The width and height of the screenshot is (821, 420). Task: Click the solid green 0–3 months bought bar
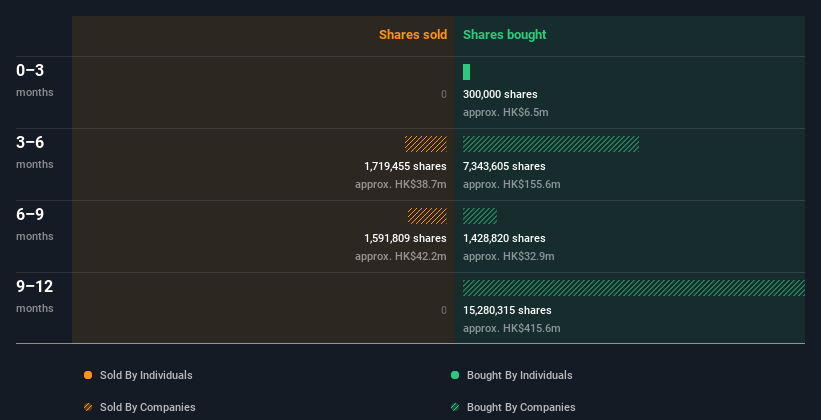coord(467,72)
